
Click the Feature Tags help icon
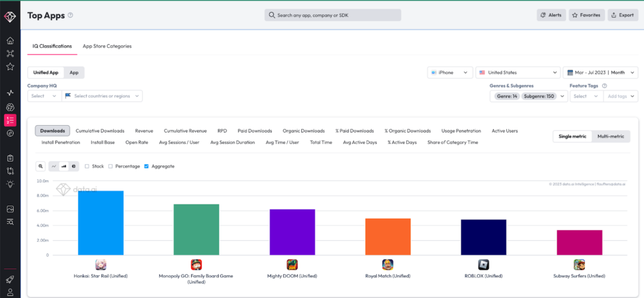tap(604, 86)
